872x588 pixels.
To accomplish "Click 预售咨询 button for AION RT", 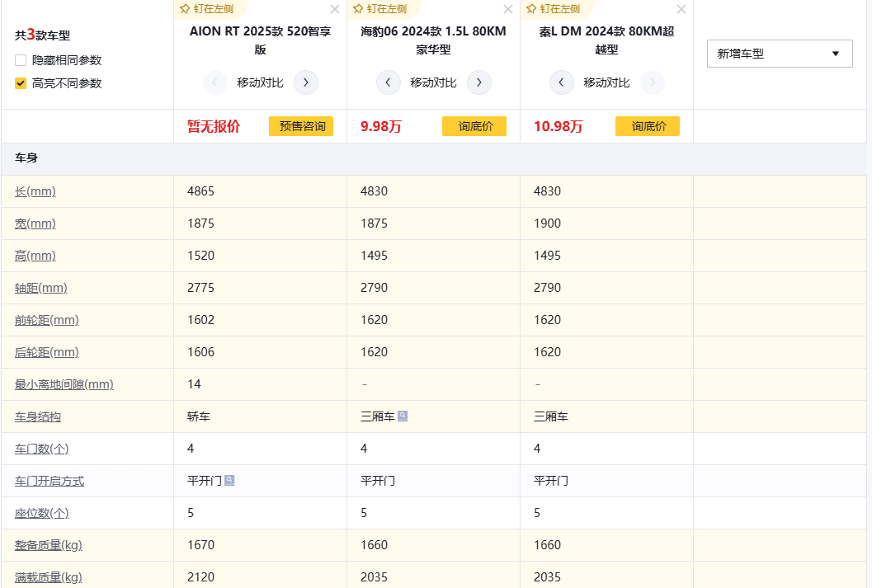I will [301, 126].
